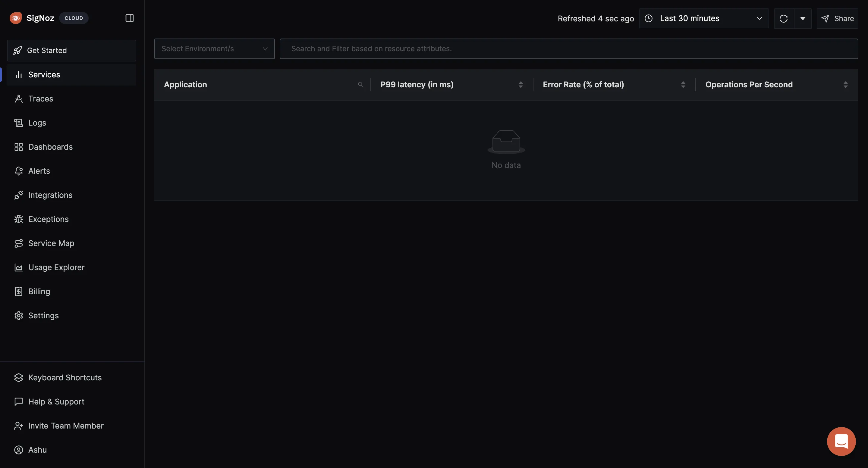This screenshot has height=468, width=868.
Task: Click the Alerts bell icon
Action: 18,171
